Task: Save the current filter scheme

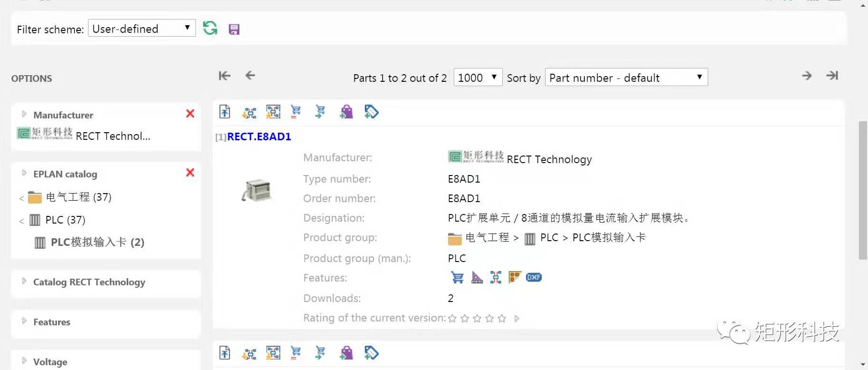Action: [x=234, y=29]
